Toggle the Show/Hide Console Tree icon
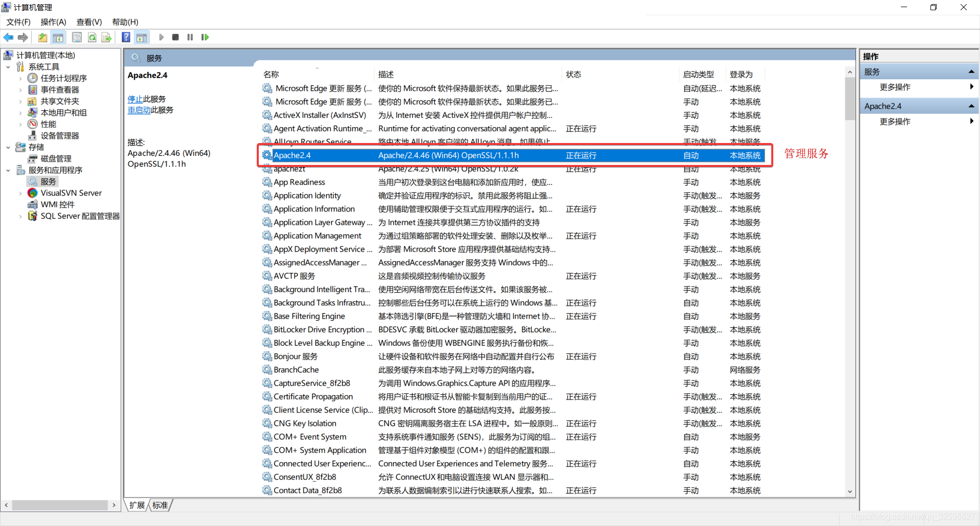980x526 pixels. click(x=58, y=37)
